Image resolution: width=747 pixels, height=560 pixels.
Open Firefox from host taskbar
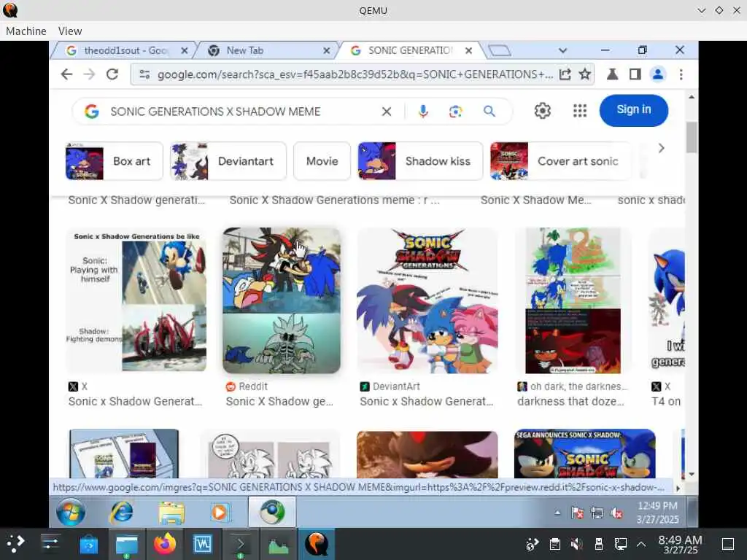point(165,544)
